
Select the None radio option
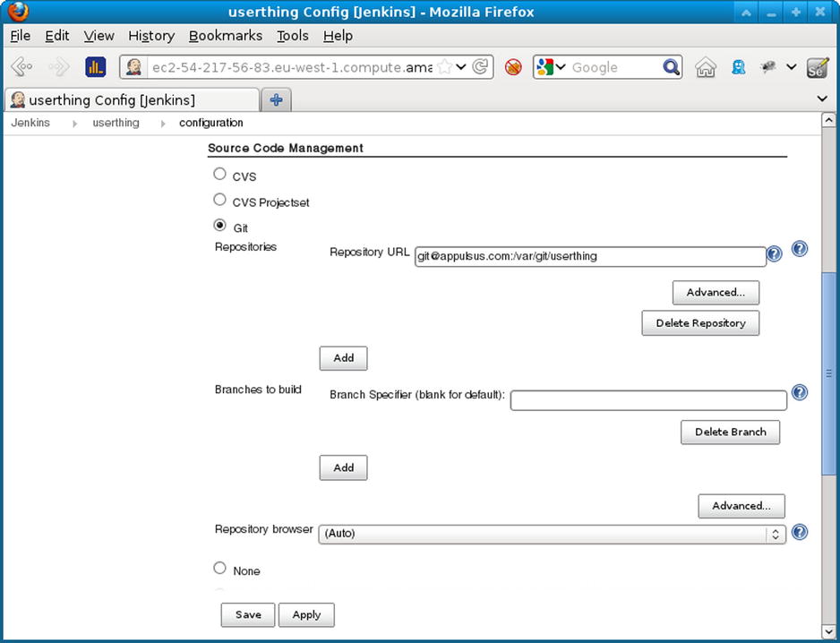tap(219, 568)
